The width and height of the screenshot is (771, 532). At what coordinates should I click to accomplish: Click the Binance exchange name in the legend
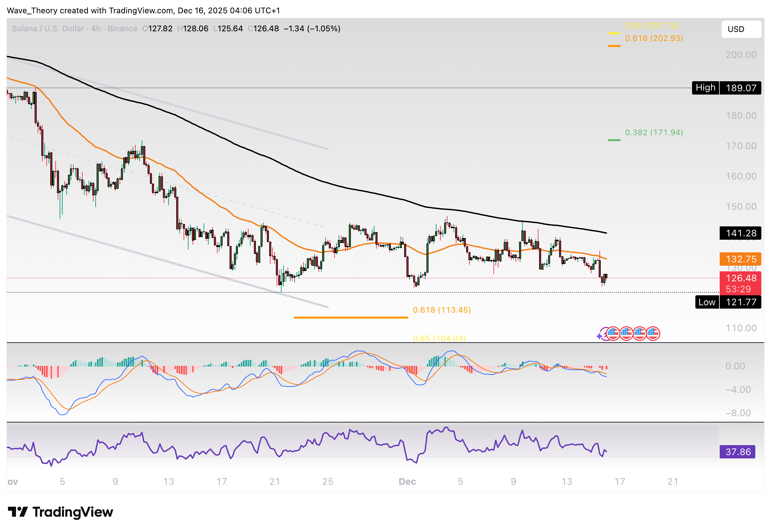[x=122, y=29]
